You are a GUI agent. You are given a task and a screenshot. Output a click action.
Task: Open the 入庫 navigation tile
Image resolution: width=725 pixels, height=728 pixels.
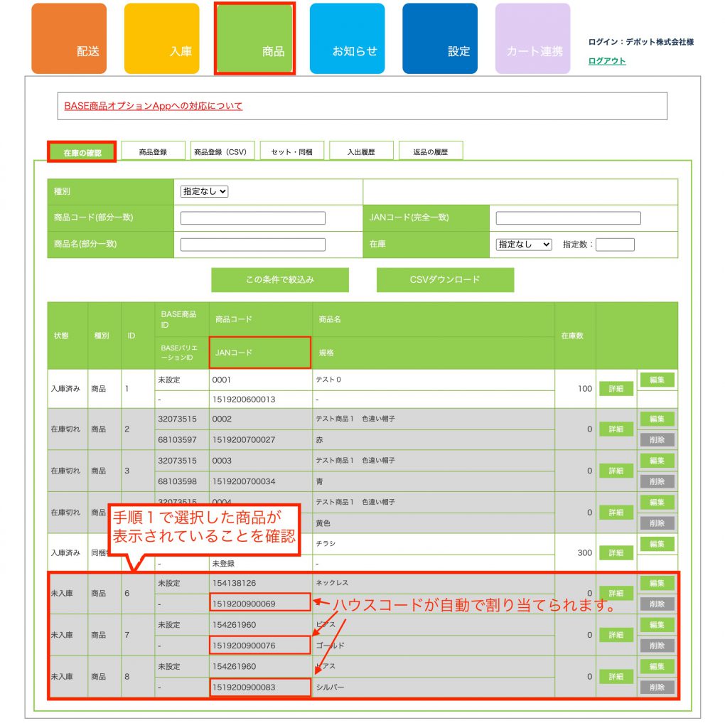[161, 39]
